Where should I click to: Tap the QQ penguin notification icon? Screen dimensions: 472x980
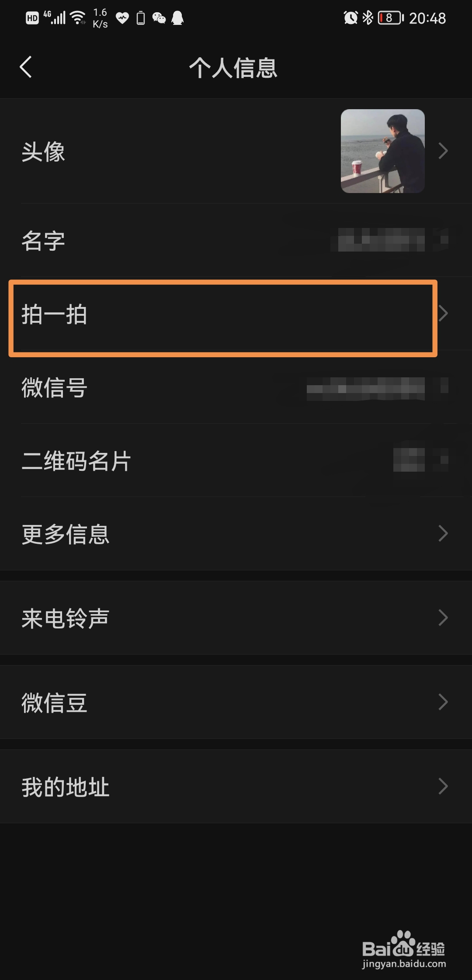(177, 18)
